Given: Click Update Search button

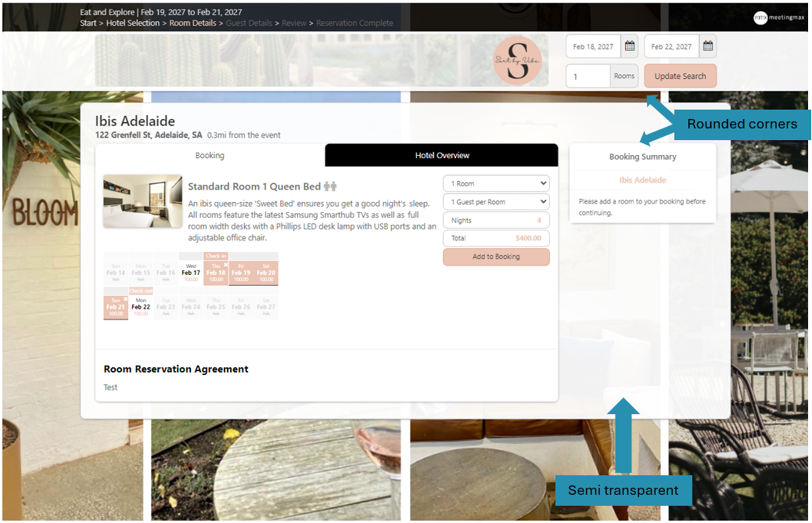Looking at the screenshot, I should click(x=680, y=76).
